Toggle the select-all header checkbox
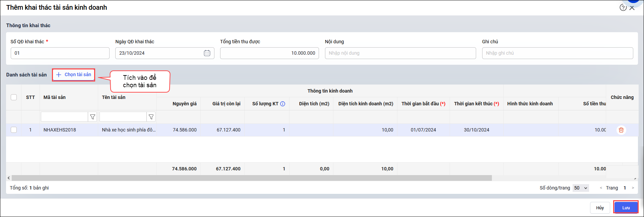Image resolution: width=644 pixels, height=217 pixels. click(x=14, y=97)
